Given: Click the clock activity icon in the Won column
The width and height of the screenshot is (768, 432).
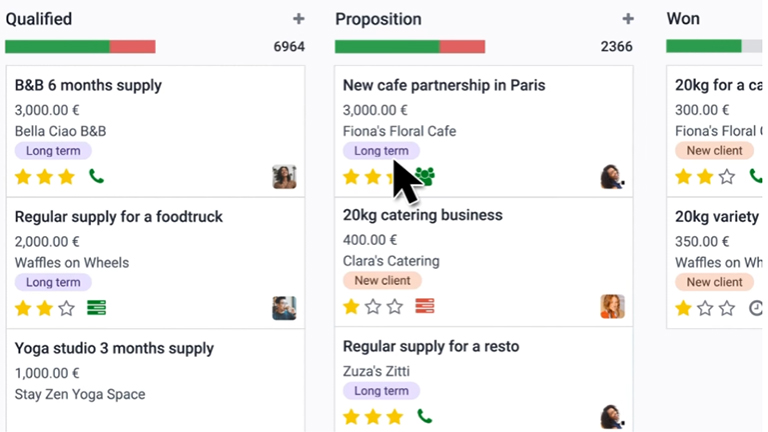Looking at the screenshot, I should [757, 308].
